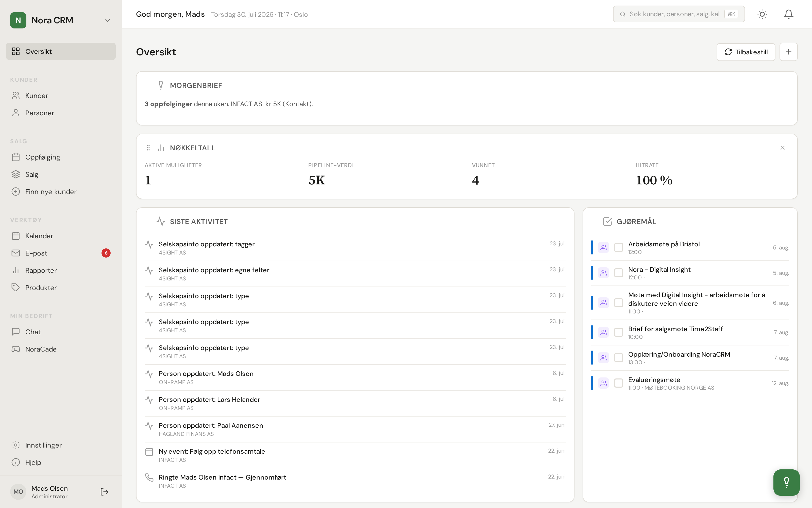This screenshot has width=812, height=508.
Task: Click the NoraCade gamepad icon
Action: [16, 349]
